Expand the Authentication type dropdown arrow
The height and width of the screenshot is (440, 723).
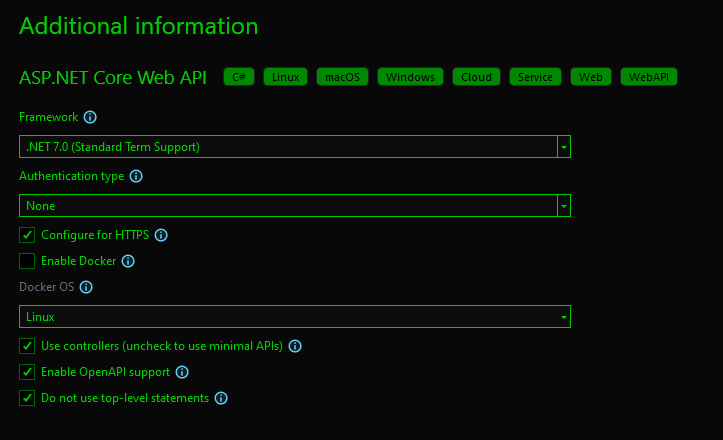(564, 206)
